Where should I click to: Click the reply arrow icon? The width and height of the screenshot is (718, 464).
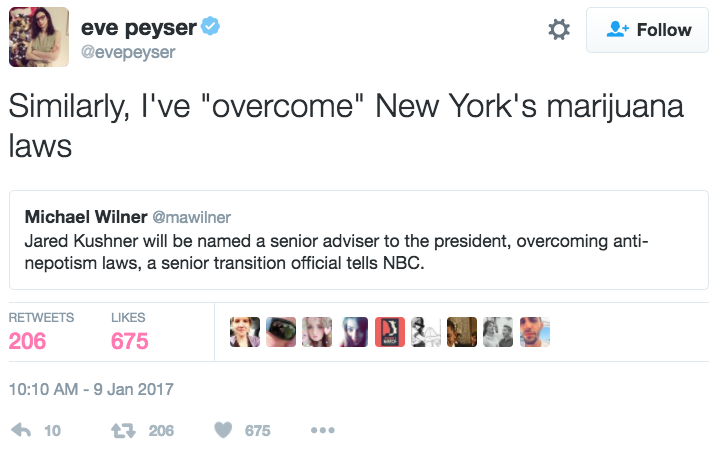tap(20, 430)
